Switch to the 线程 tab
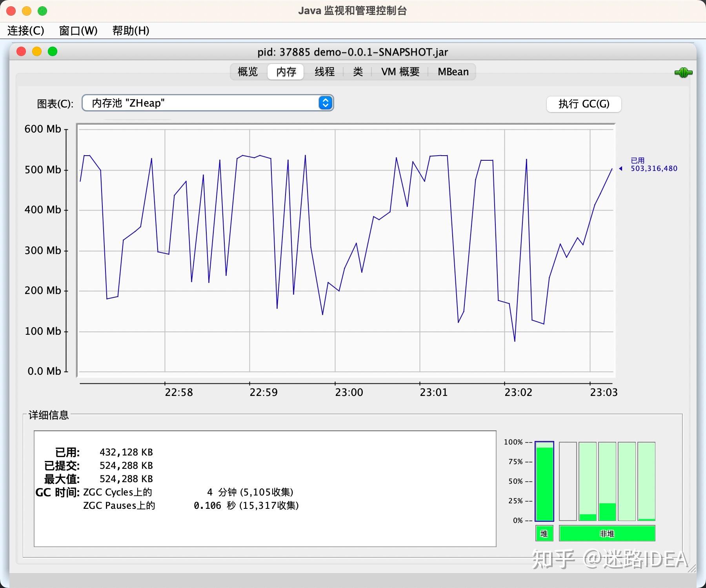706x588 pixels. [324, 72]
